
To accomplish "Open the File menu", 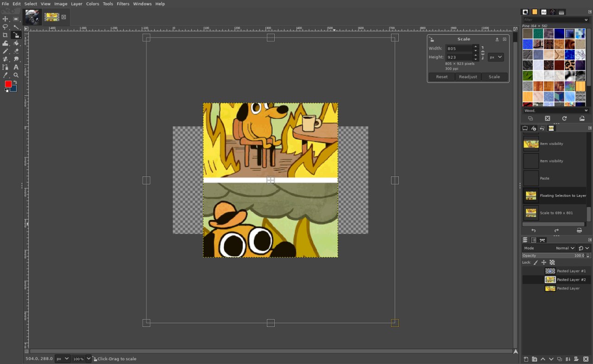I will tap(5, 4).
